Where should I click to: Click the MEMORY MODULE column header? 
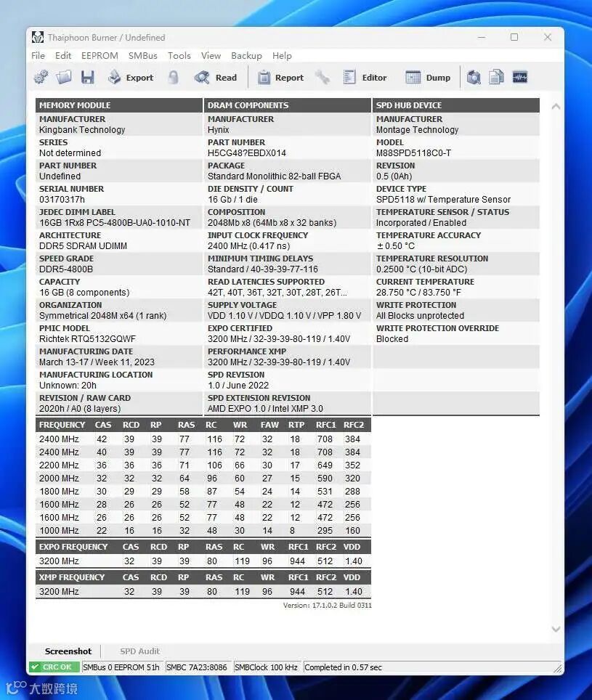coord(118,105)
